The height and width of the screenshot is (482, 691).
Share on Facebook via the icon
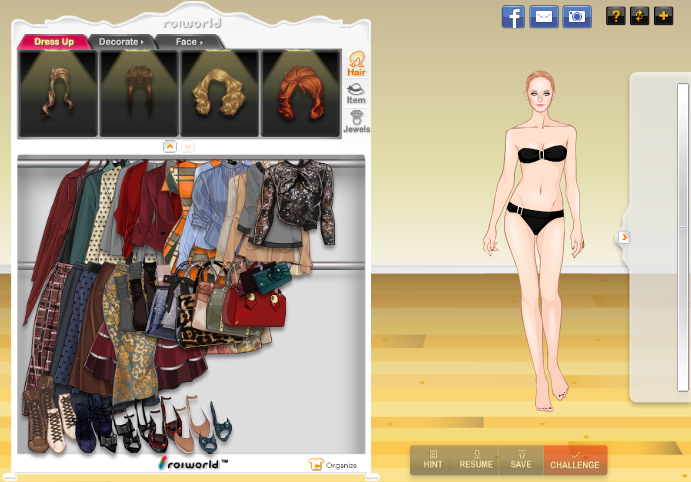[x=513, y=16]
